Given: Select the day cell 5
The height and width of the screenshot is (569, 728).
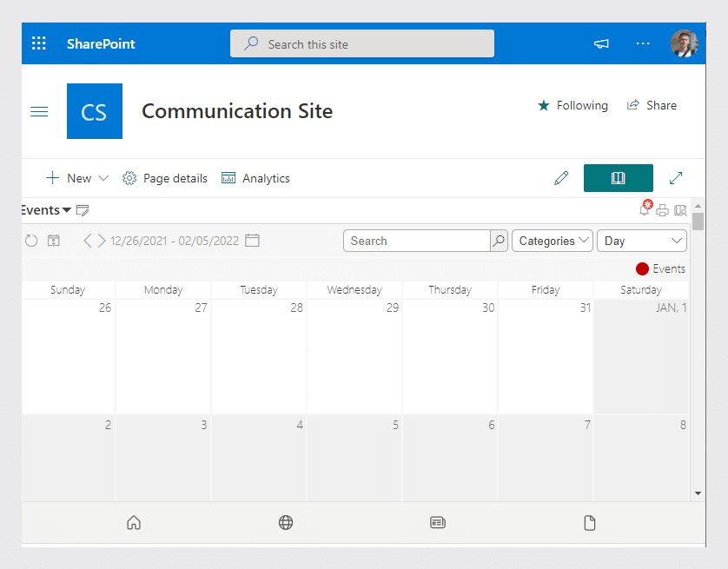Looking at the screenshot, I should [354, 459].
